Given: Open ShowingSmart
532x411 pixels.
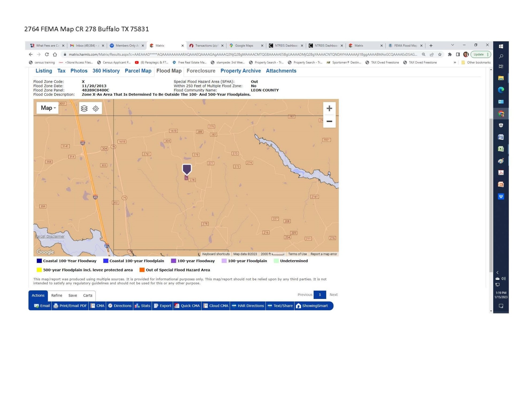Looking at the screenshot, I should (x=312, y=306).
